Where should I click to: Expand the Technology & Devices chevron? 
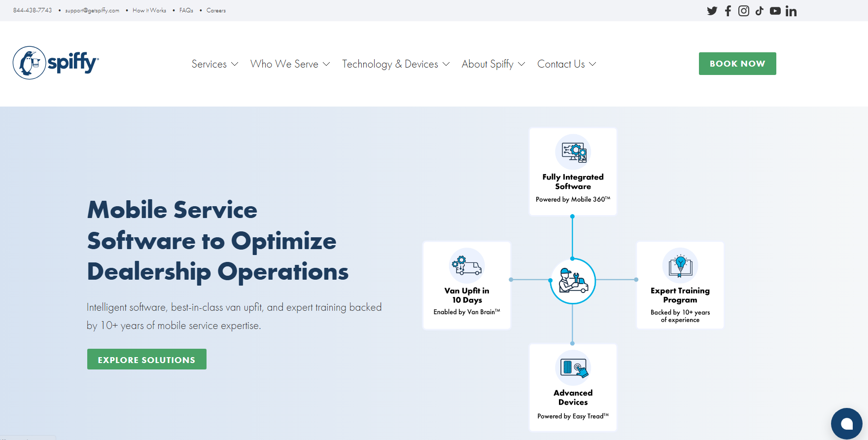click(x=446, y=64)
